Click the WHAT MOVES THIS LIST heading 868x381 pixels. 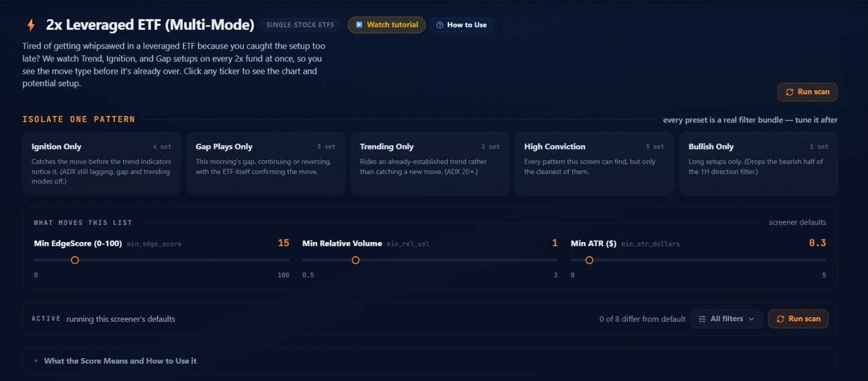point(83,222)
